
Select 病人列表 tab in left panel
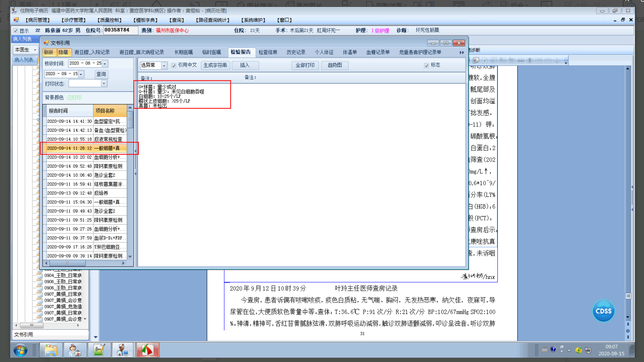24,60
